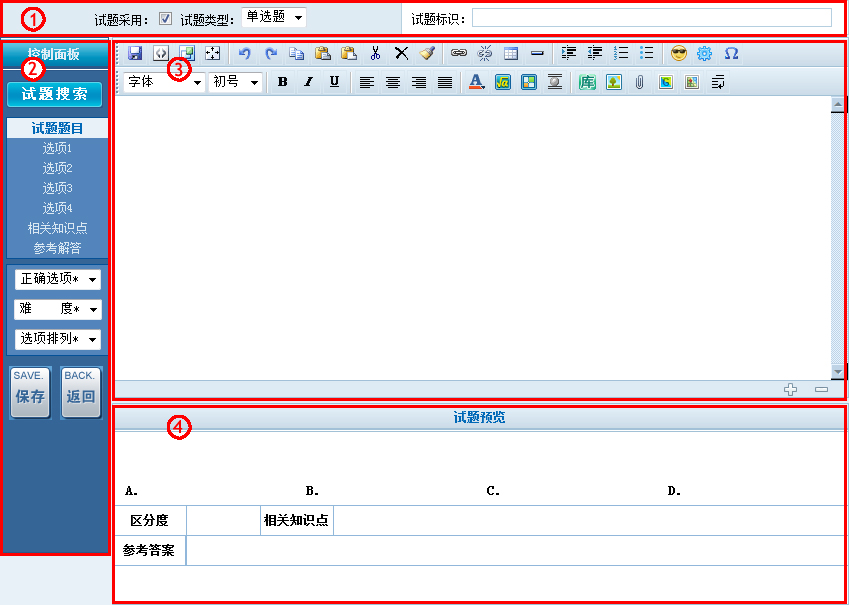Select 试题题目 in control panel

[x=57, y=128]
